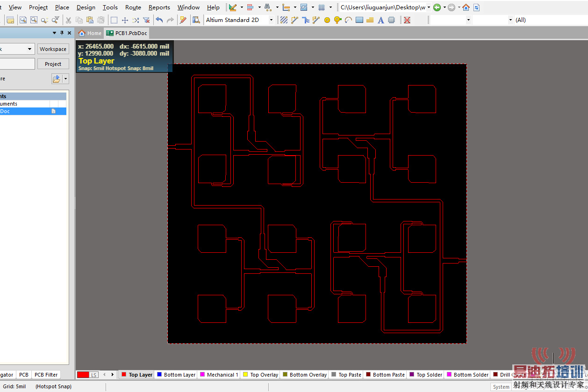The width and height of the screenshot is (588, 392).
Task: Toggle the grid display button
Action: [x=322, y=7]
